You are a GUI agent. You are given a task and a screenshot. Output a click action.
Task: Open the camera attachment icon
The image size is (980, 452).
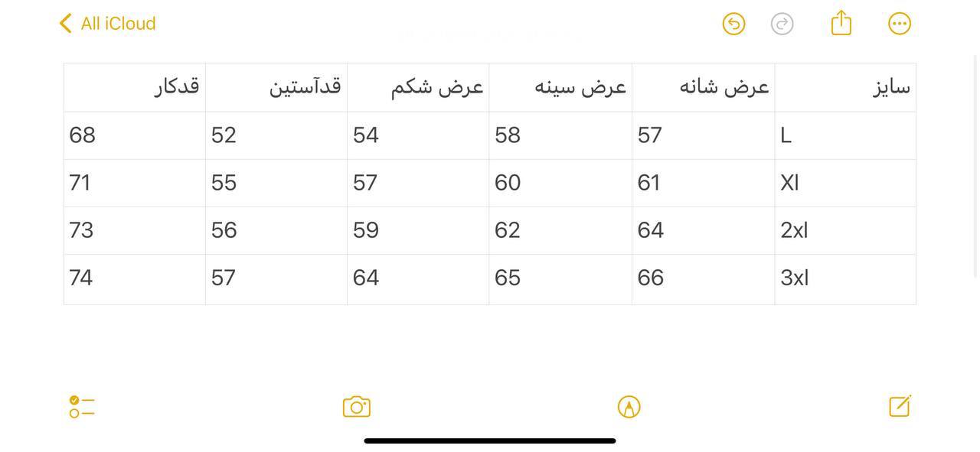pyautogui.click(x=357, y=406)
